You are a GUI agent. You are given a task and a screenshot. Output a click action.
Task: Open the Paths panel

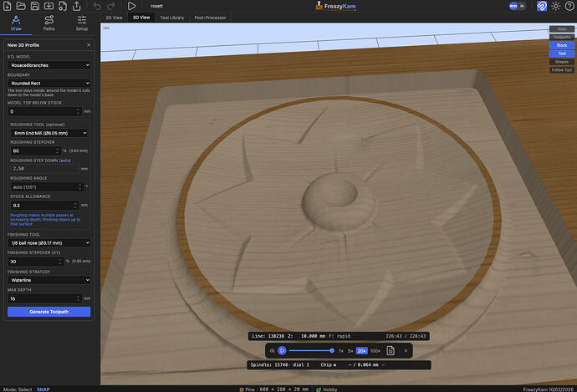click(49, 23)
